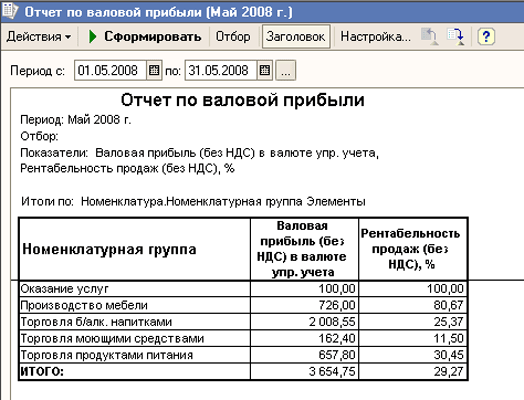Open the Действия dropdown menu

coord(39,36)
